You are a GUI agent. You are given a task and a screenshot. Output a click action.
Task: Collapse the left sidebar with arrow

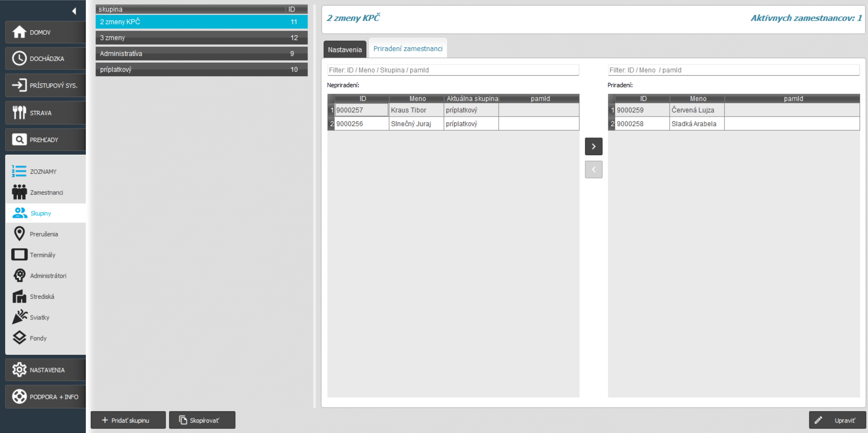[x=74, y=11]
